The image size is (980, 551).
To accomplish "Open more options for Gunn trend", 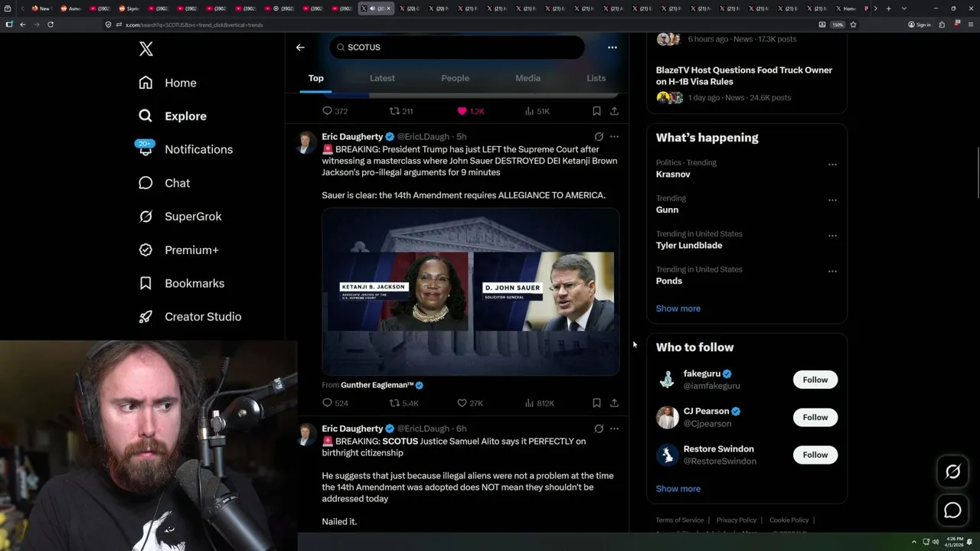I will (832, 201).
